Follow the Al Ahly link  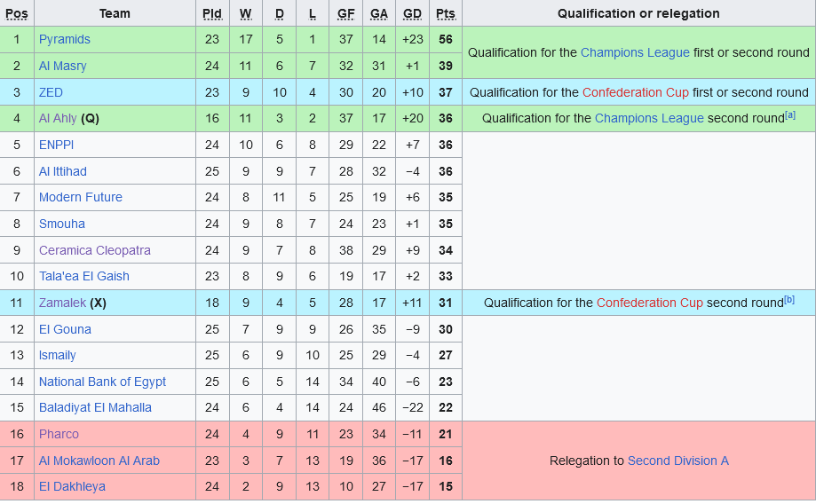point(58,118)
